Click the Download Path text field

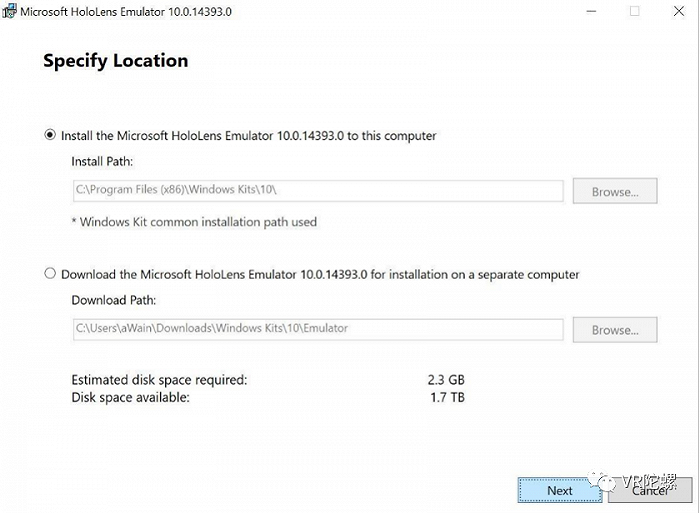click(318, 329)
